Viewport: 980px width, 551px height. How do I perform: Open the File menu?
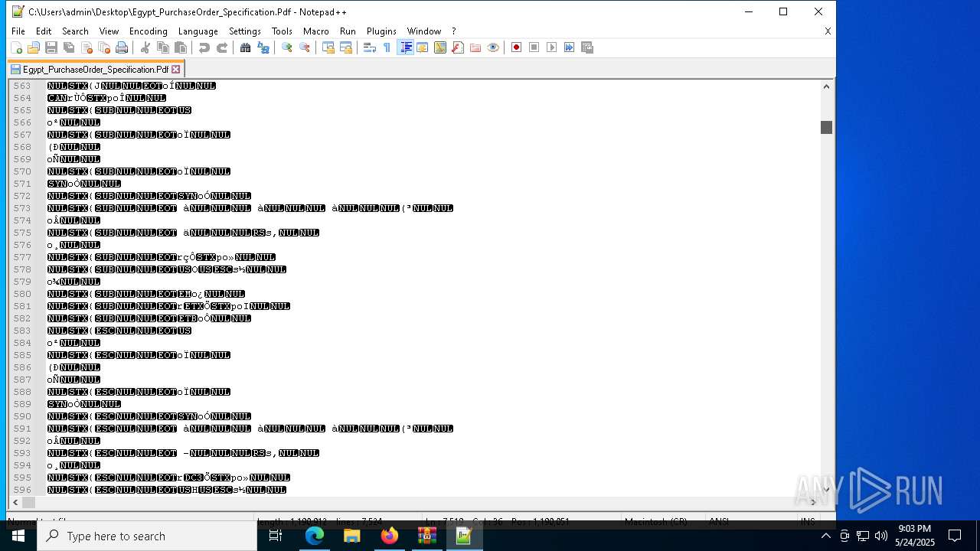click(18, 31)
